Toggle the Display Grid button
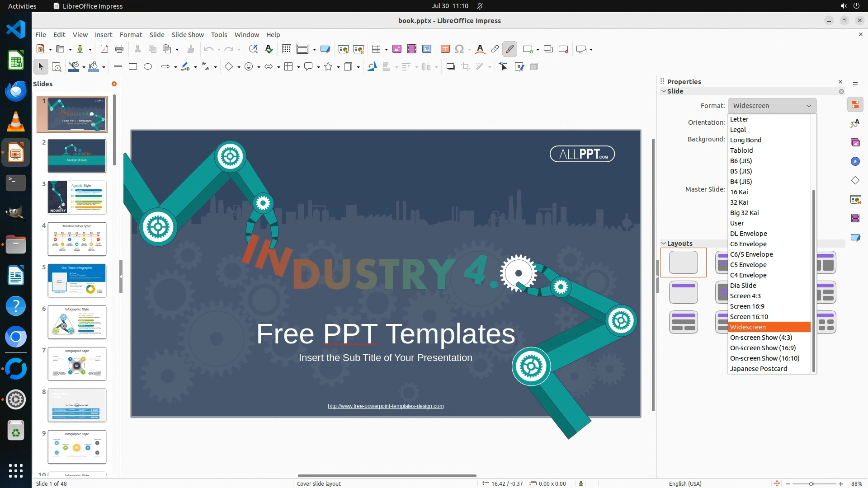This screenshot has height=488, width=868. pyautogui.click(x=287, y=49)
